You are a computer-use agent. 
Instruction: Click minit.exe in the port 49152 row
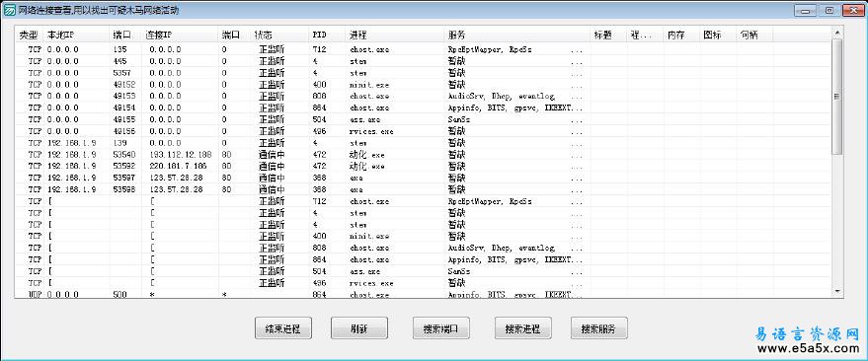(369, 85)
